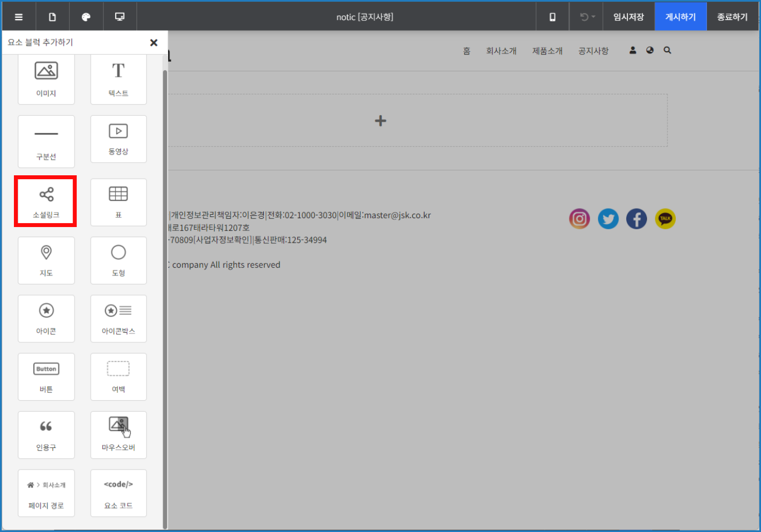Switch to mobile preview mode
This screenshot has width=761, height=532.
[552, 17]
